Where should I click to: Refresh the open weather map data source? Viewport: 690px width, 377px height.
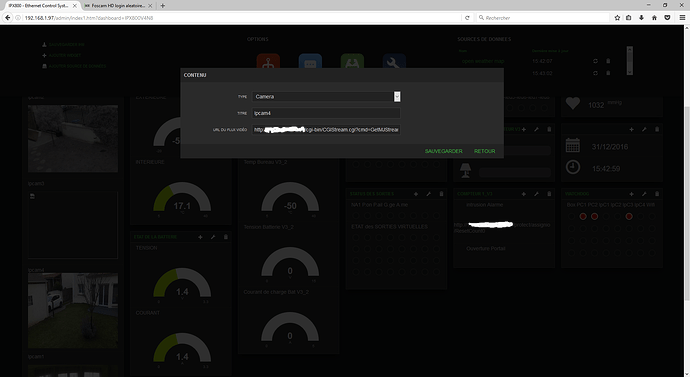pyautogui.click(x=595, y=61)
